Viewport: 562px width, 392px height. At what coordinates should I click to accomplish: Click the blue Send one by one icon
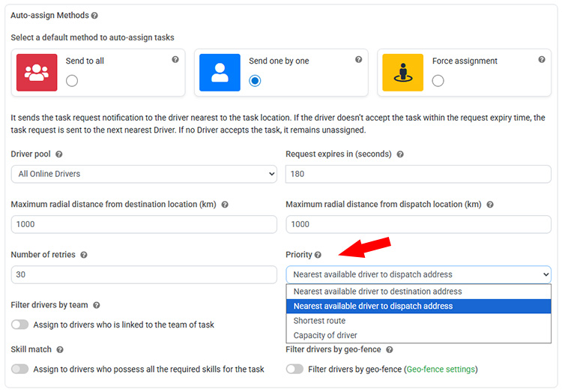pos(220,73)
